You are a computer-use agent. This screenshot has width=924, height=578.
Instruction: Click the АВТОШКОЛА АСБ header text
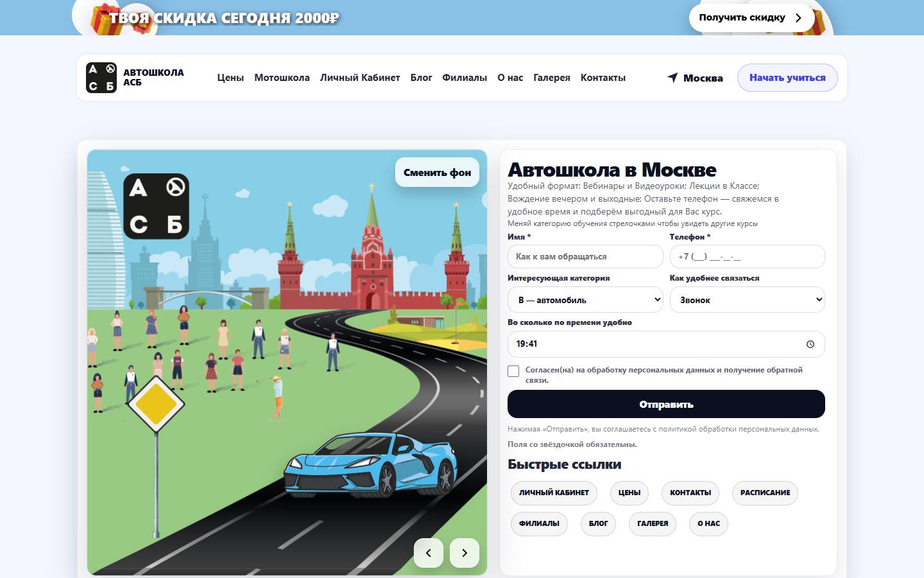(x=153, y=78)
